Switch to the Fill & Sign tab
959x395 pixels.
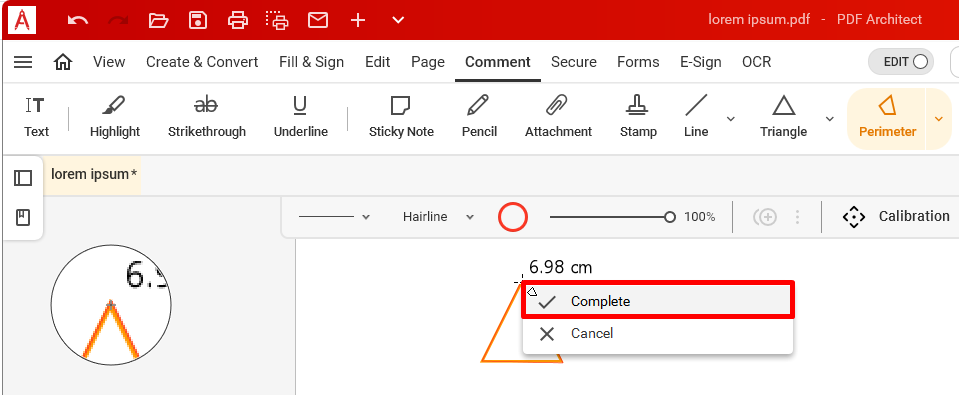[x=311, y=62]
